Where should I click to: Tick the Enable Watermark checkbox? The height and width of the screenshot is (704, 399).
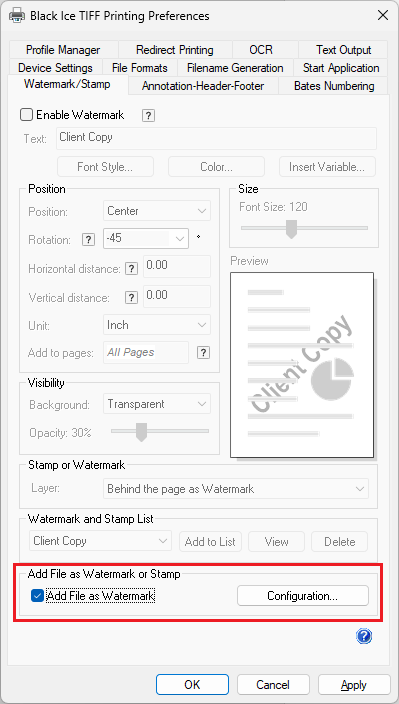pyautogui.click(x=26, y=115)
